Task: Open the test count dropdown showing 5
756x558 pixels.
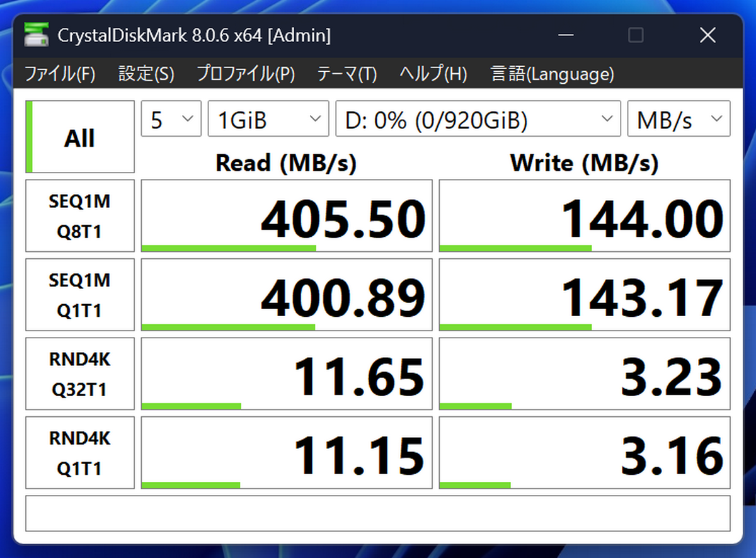Action: click(x=171, y=118)
